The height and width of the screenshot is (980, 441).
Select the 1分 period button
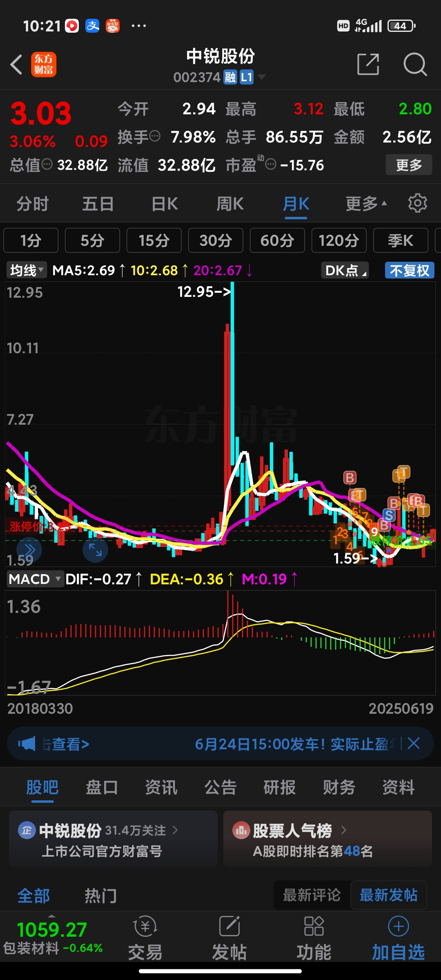click(31, 241)
